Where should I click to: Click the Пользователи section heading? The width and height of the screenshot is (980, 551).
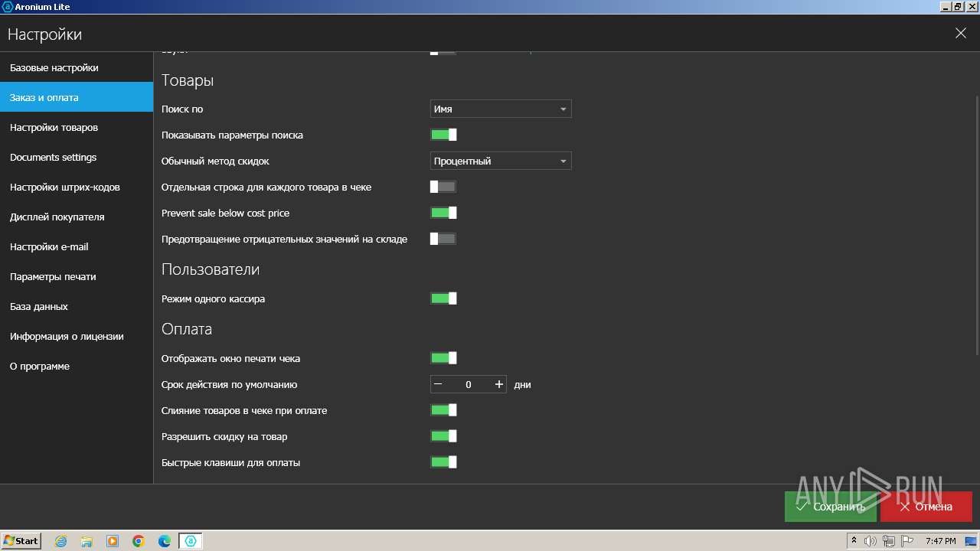211,269
